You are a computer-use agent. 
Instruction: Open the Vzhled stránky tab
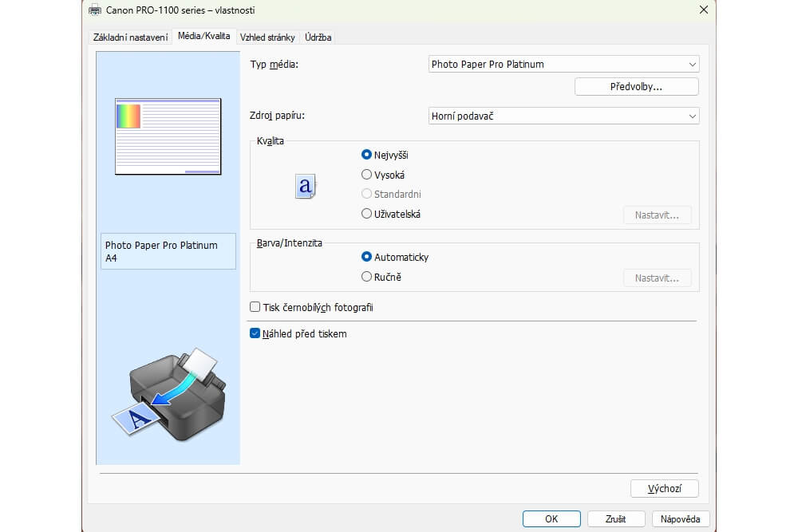(x=267, y=37)
